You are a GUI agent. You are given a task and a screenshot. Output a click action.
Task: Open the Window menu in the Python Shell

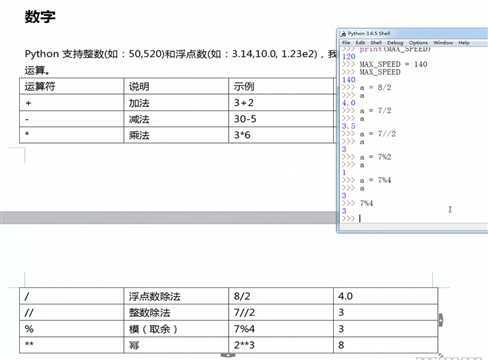click(443, 43)
